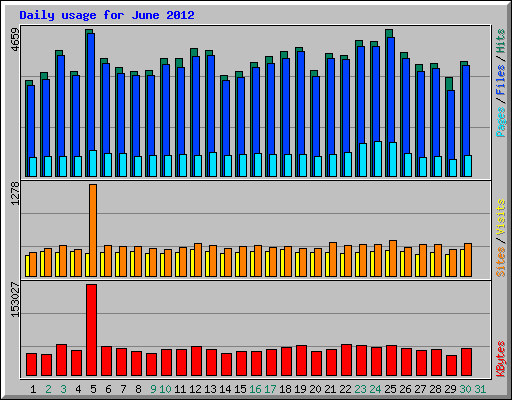Click day label 8 on x-axis
Viewport: 512px width, 400px height.
coord(138,389)
